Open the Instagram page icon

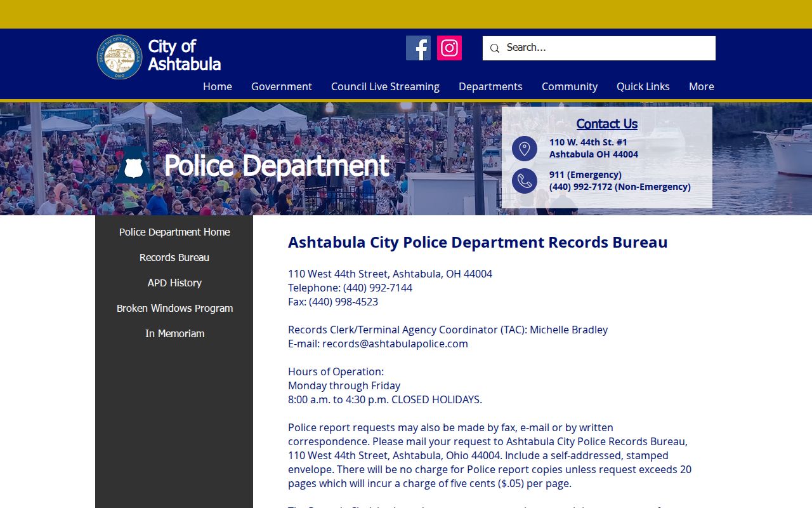pos(449,48)
